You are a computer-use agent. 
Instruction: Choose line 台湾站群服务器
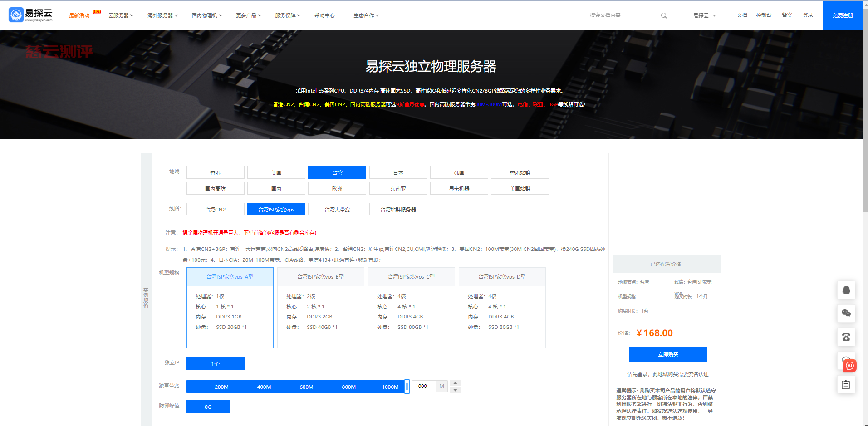[x=398, y=209]
